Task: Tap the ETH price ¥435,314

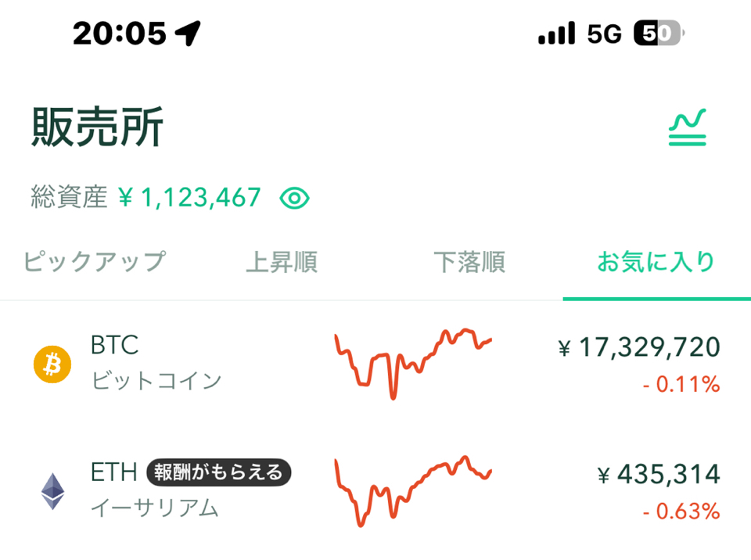Action: pyautogui.click(x=659, y=475)
